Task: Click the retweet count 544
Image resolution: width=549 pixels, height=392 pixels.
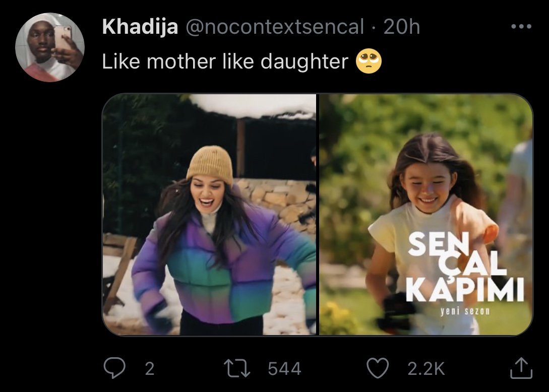Action: click(284, 369)
